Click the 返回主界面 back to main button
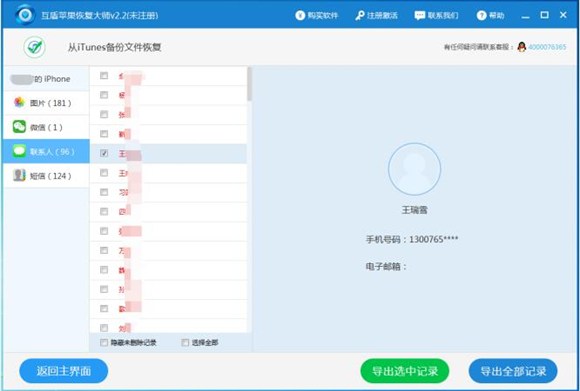Viewport: 580px width, 391px height. coord(64,371)
